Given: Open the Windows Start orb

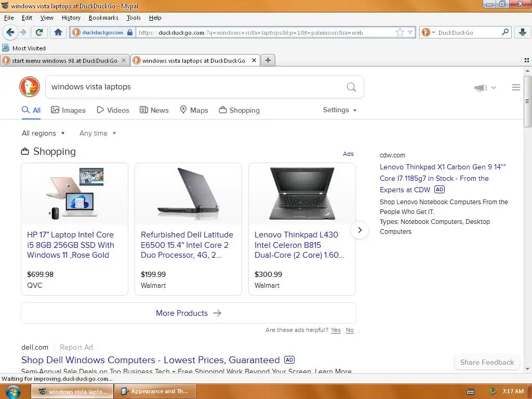Looking at the screenshot, I should 12,392.
